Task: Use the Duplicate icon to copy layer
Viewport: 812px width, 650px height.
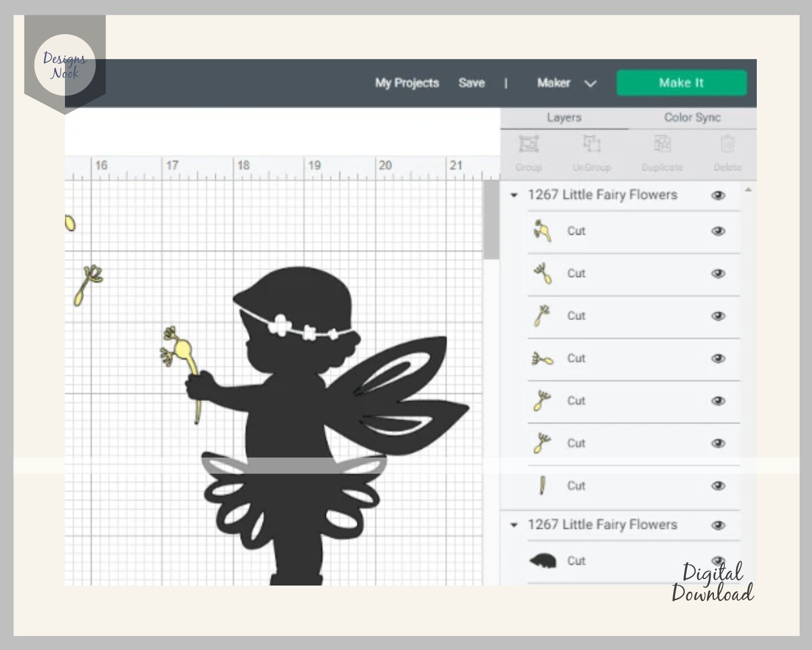Action: point(662,145)
